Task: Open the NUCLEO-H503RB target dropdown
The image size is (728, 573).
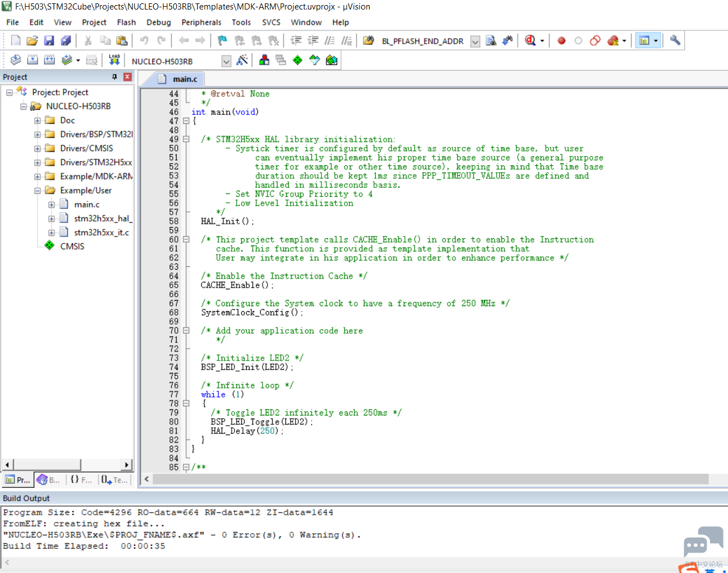Action: point(226,61)
